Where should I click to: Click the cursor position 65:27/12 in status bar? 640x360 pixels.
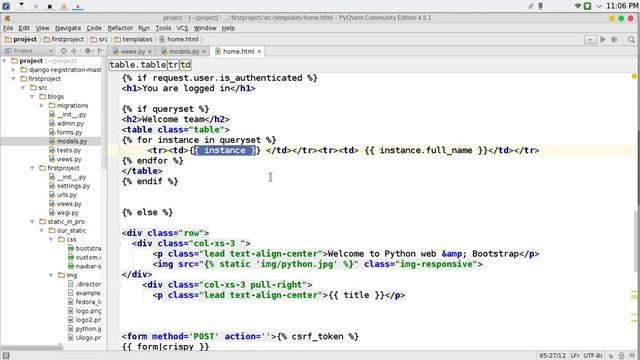[553, 356]
